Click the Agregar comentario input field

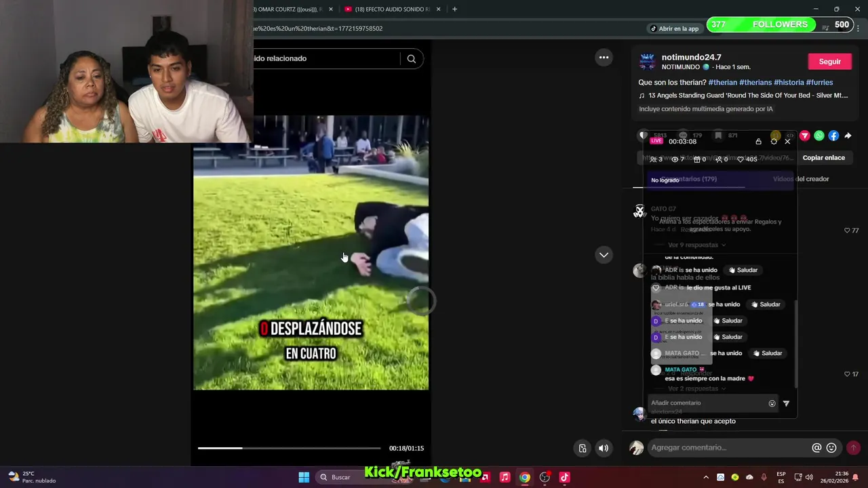(x=729, y=447)
